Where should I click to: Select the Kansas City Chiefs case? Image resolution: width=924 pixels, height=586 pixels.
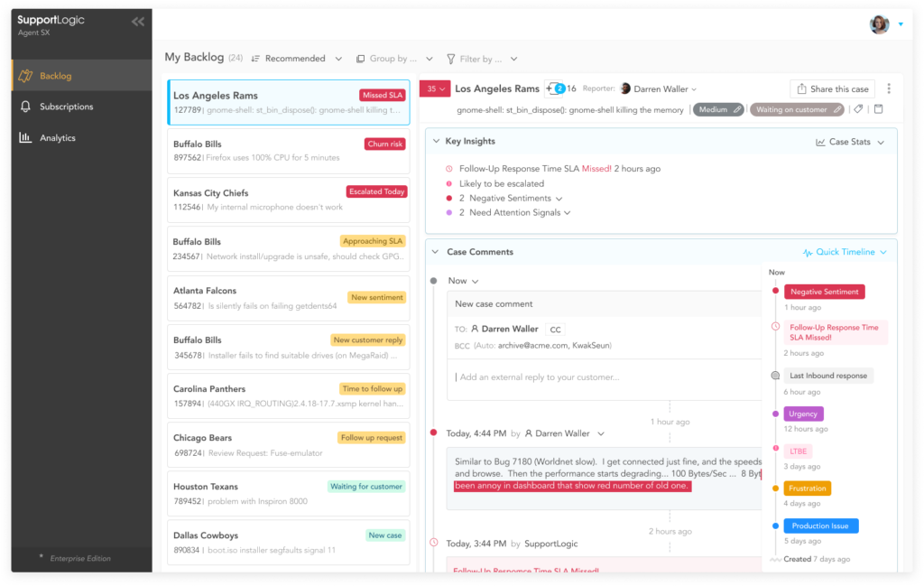[288, 200]
